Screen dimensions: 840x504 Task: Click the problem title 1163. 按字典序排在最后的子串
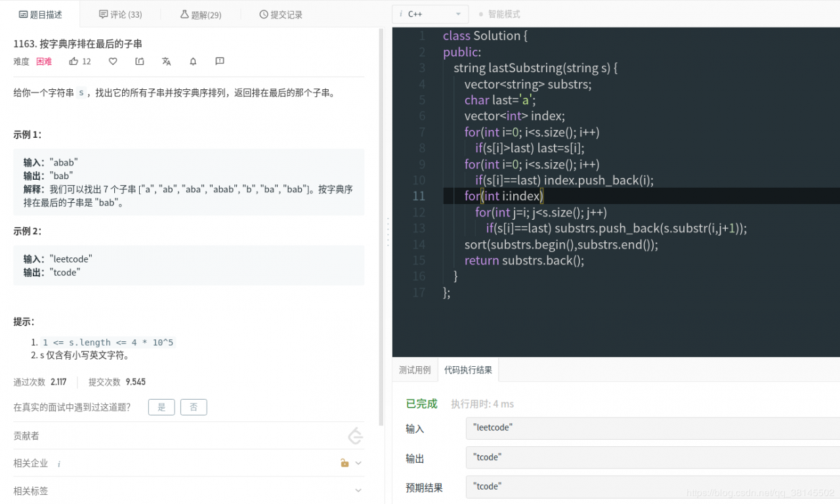coord(77,43)
